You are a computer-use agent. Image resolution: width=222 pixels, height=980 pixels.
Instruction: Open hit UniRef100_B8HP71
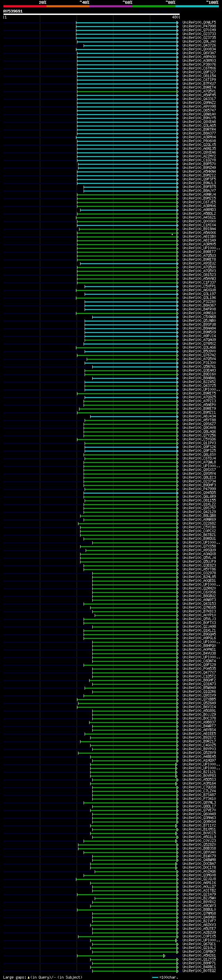point(199,963)
